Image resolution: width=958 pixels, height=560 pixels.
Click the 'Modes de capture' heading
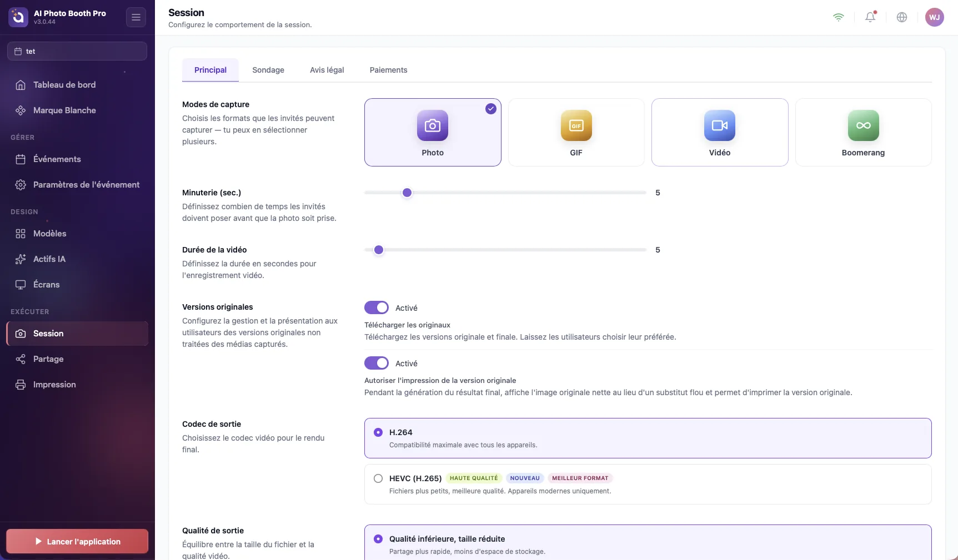pyautogui.click(x=215, y=104)
